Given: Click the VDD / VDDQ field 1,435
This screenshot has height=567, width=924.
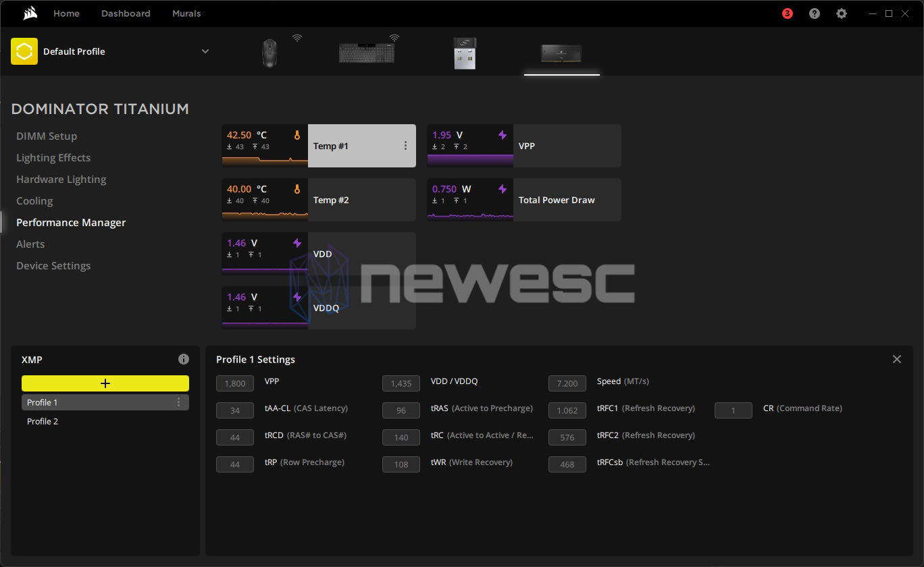Looking at the screenshot, I should coord(401,383).
